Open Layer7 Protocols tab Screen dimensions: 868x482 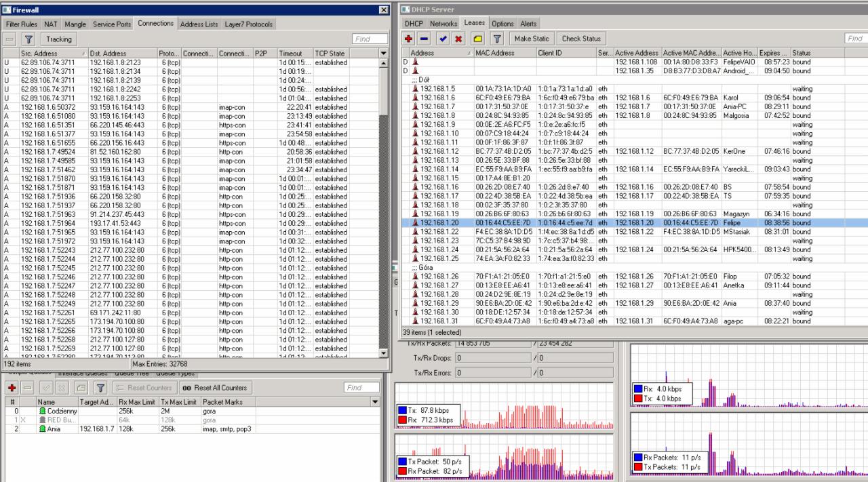(x=249, y=24)
